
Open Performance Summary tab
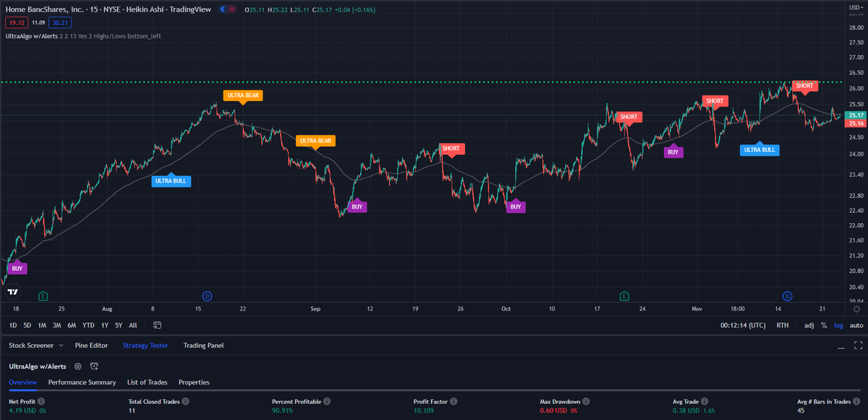tap(82, 382)
